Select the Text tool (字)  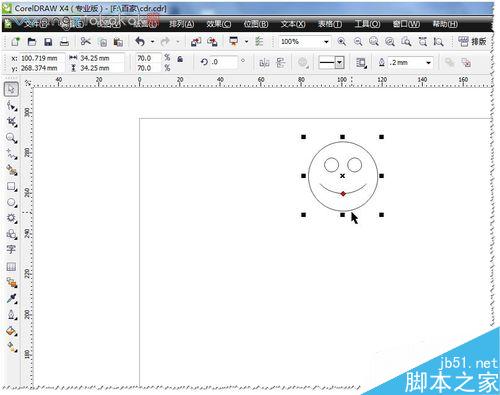coord(11,249)
